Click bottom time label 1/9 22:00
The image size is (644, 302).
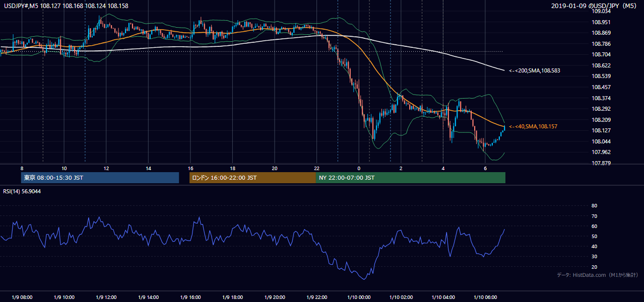pos(316,297)
